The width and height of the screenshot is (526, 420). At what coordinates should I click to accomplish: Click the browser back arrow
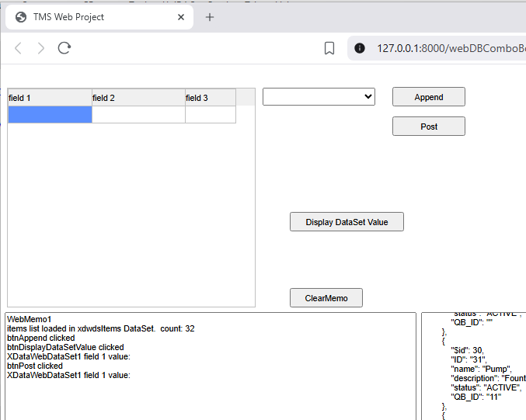click(x=19, y=48)
